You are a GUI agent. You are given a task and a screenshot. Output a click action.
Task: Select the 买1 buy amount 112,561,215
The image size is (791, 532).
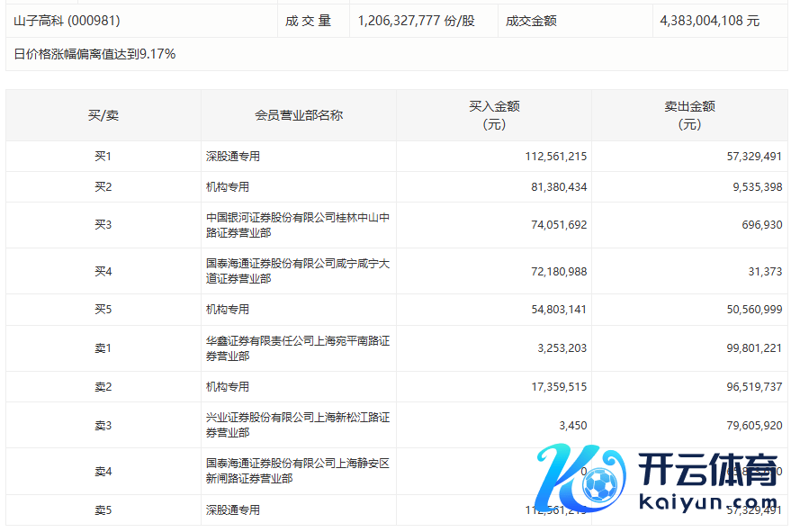555,157
